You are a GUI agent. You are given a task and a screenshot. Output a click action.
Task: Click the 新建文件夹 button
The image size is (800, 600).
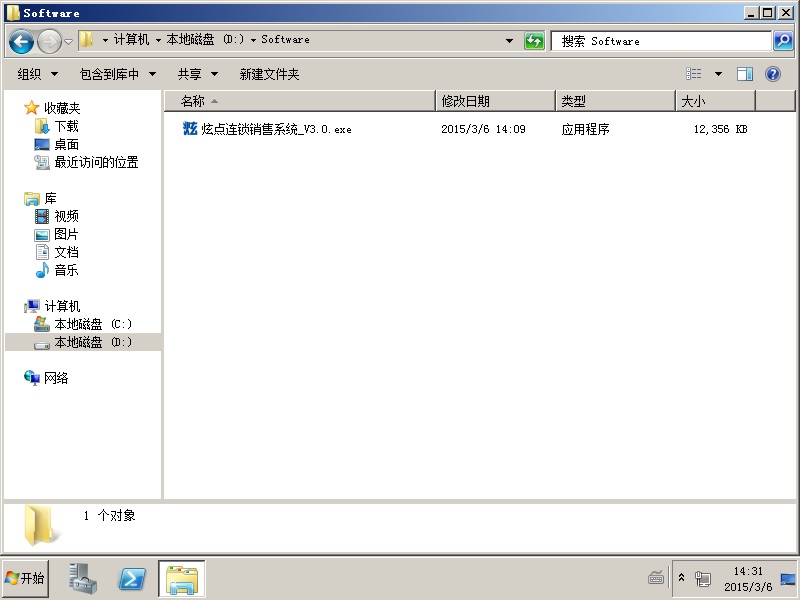269,74
